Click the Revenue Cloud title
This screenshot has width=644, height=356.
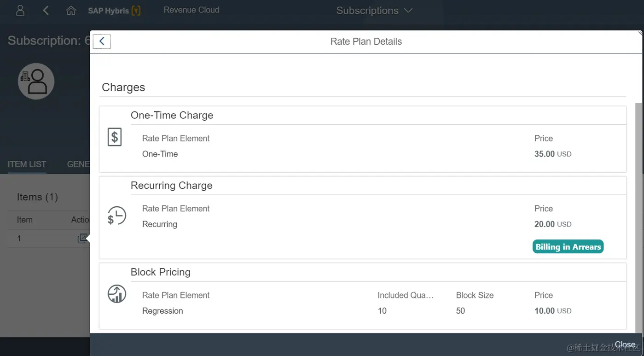[191, 10]
